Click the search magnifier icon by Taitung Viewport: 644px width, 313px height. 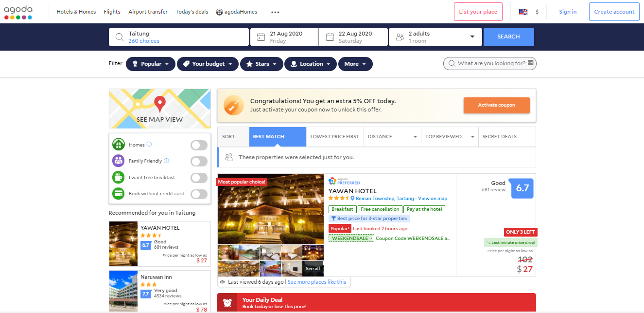[120, 37]
